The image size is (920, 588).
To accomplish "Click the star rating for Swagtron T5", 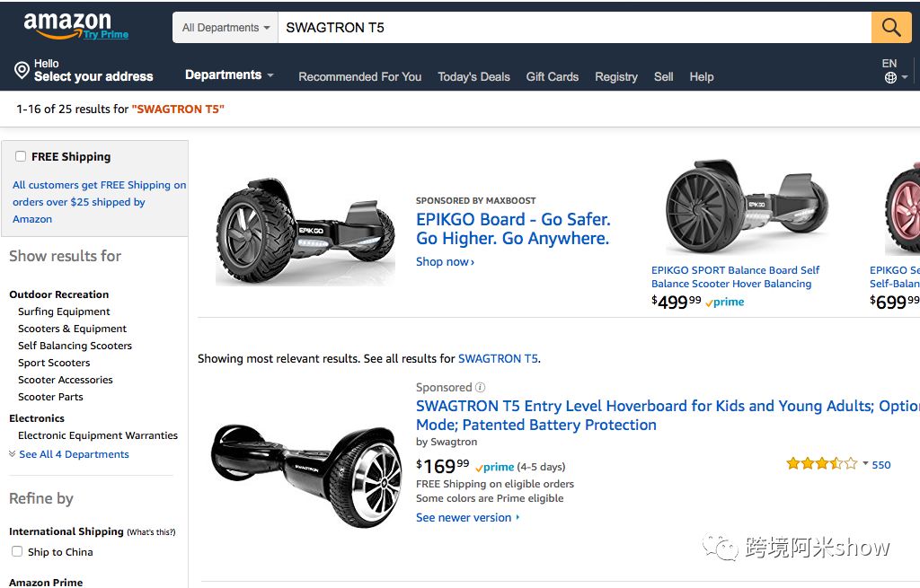I will click(821, 464).
